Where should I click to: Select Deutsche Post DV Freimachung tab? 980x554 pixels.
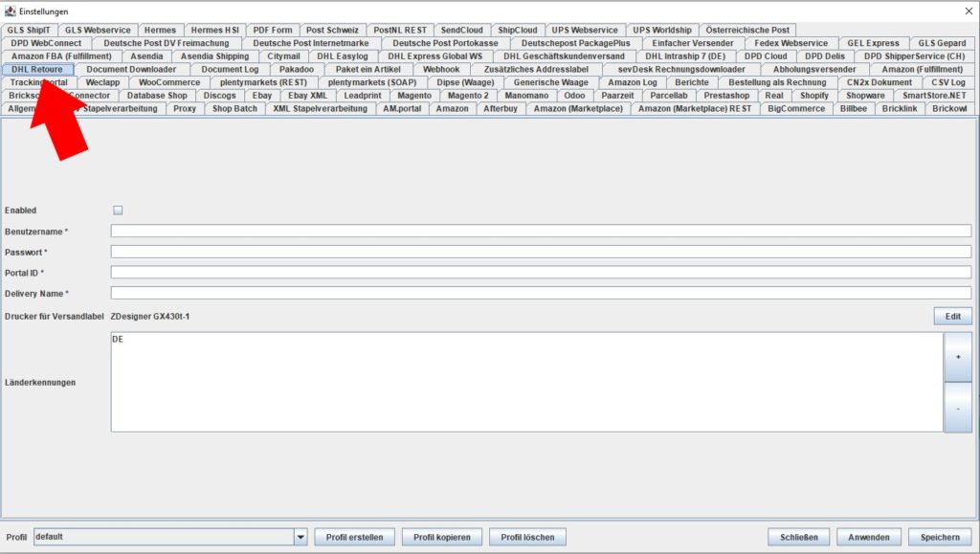[167, 43]
